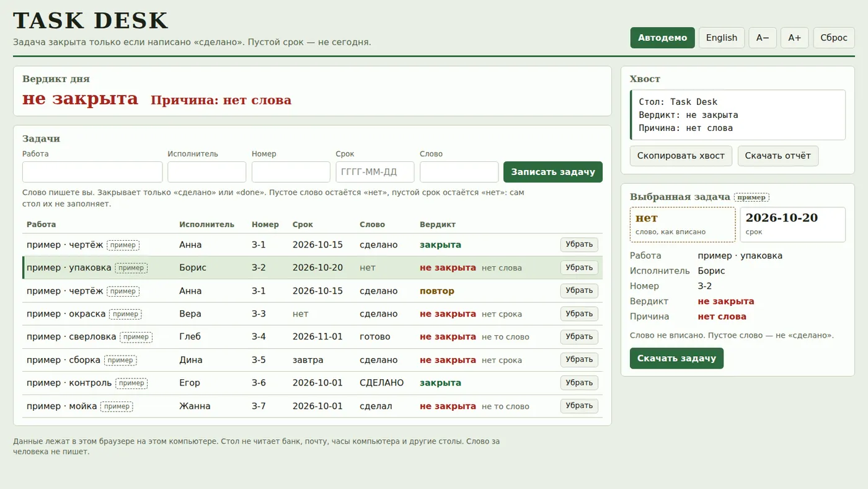Click the Слово input field
This screenshot has height=489, width=868.
click(459, 172)
